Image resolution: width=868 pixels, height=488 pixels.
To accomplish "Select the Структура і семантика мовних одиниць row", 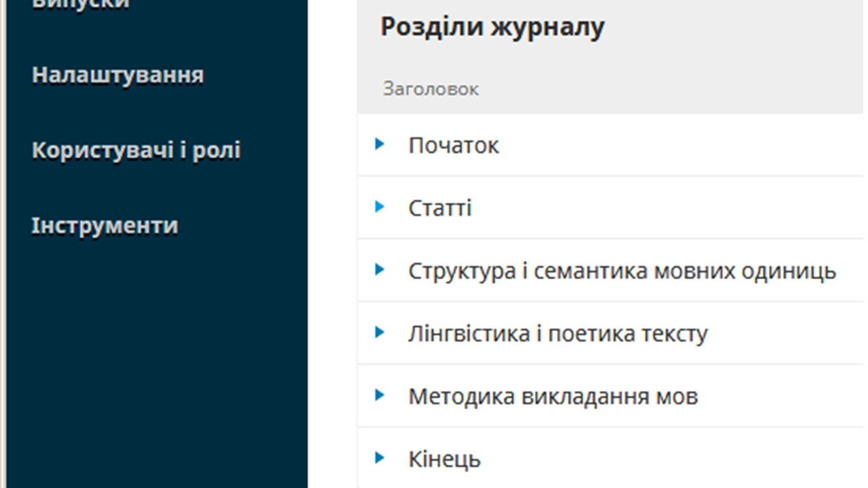I will tap(622, 271).
